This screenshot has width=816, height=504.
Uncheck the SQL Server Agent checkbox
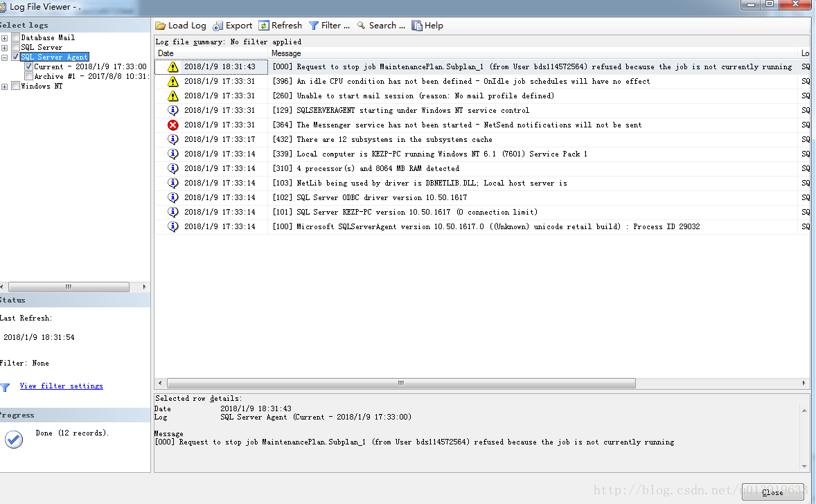pyautogui.click(x=16, y=57)
